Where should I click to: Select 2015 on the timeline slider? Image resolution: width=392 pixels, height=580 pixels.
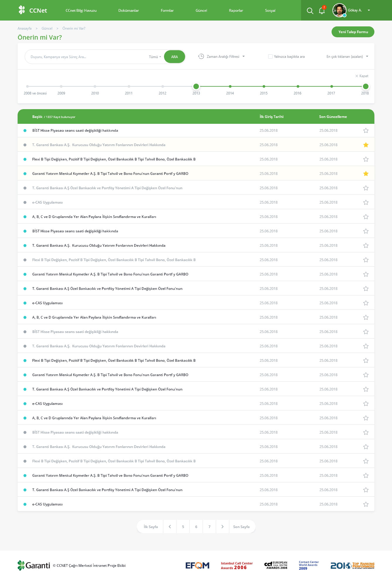click(264, 87)
